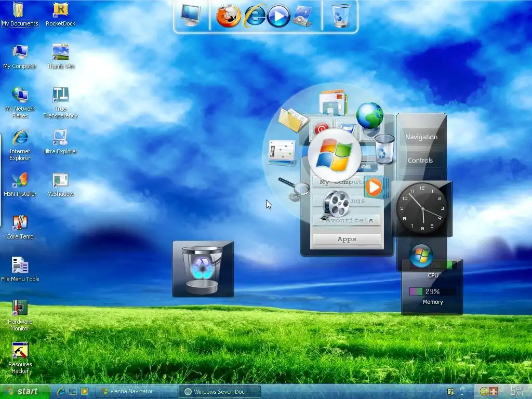Open mail icon in circular launcher
The image size is (532, 399).
333,102
